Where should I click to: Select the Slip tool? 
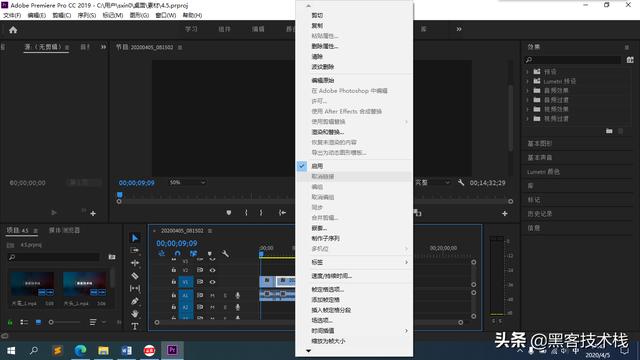coord(135,289)
